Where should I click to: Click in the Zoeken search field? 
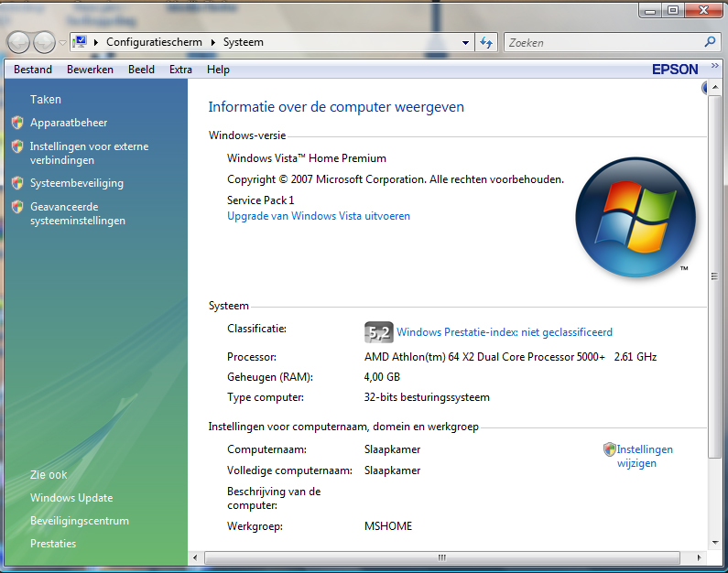coord(603,43)
